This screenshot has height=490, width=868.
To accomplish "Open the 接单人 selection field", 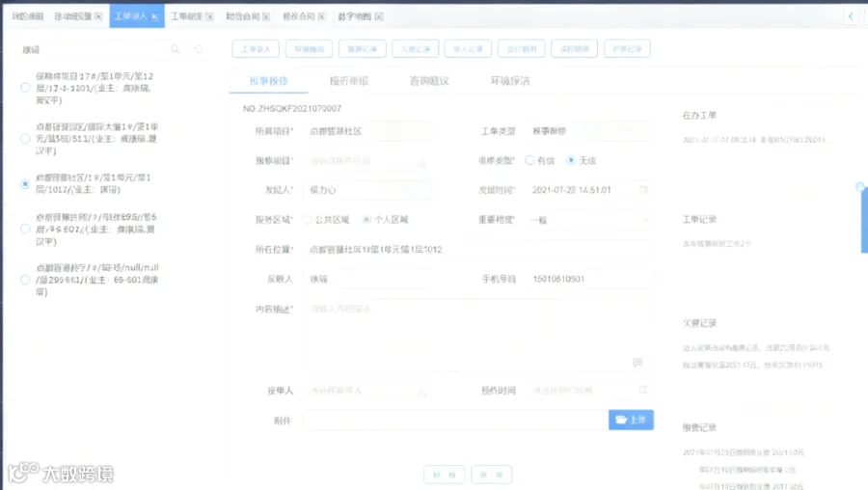I will pos(367,391).
